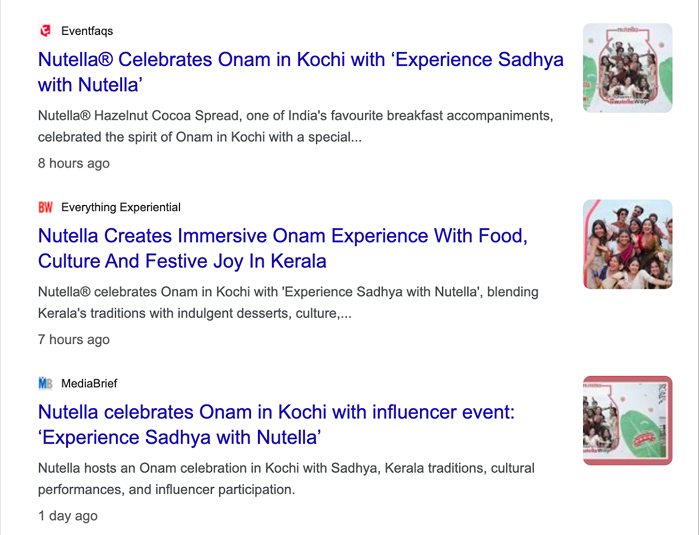Click the snippet mentioning 'indulgent desserts, culture'
The image size is (699, 535).
[288, 303]
